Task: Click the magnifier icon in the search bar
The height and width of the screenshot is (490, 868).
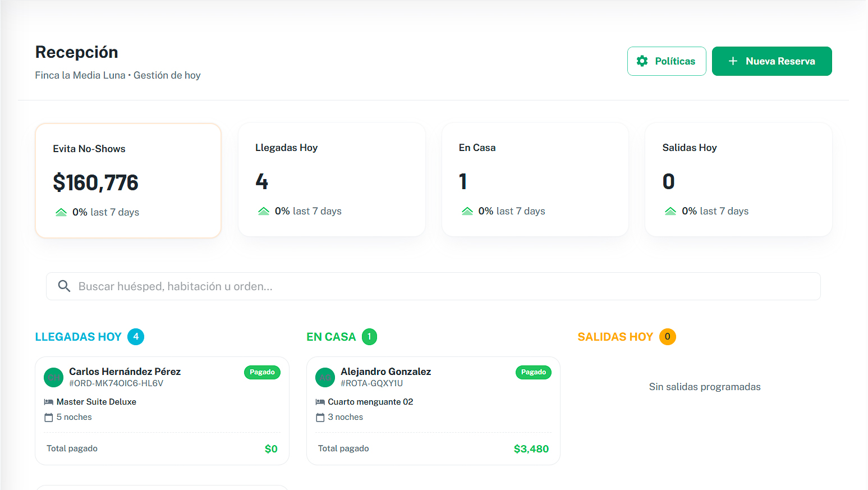Action: pos(64,286)
